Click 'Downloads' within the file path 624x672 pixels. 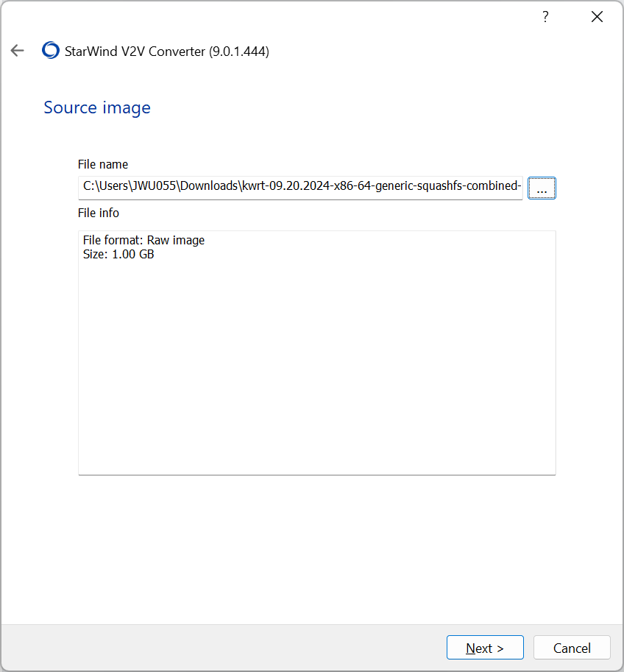[209, 187]
